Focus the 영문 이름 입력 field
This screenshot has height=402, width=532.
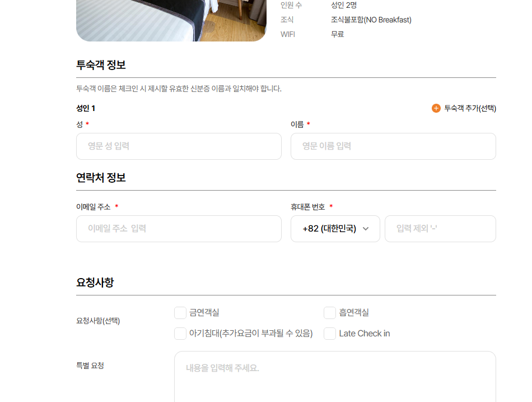click(x=393, y=146)
